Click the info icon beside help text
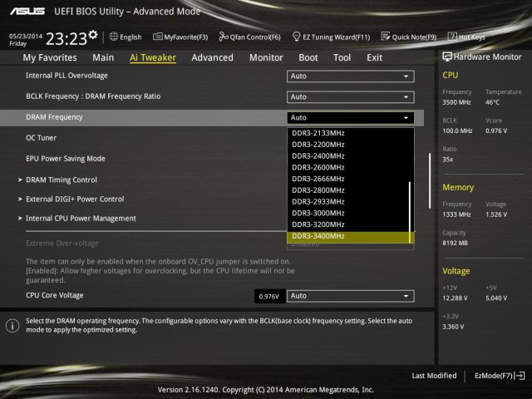532x399 pixels. point(12,326)
